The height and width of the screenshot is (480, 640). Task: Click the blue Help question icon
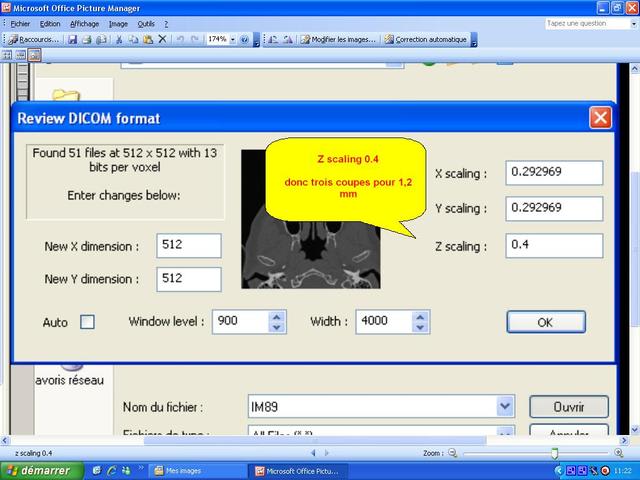point(244,40)
